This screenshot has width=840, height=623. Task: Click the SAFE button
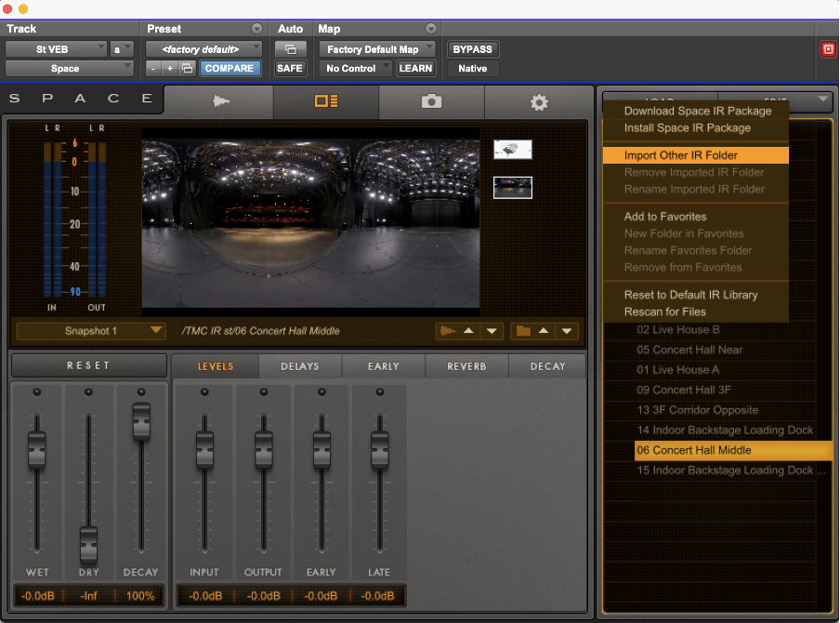tap(290, 69)
